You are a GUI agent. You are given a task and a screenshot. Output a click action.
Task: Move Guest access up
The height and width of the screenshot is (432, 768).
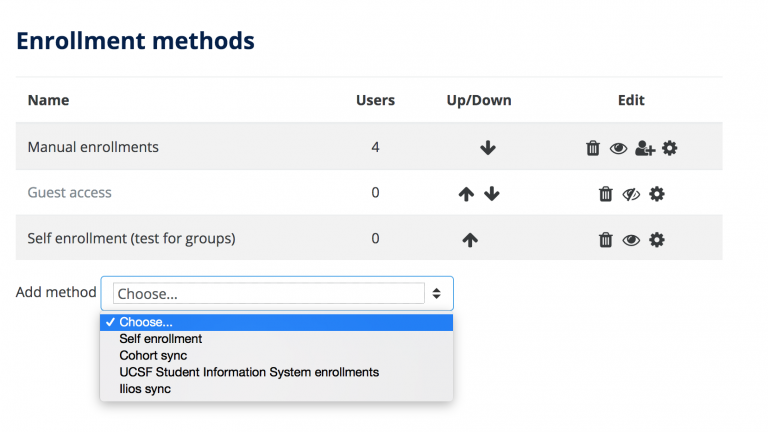[466, 194]
